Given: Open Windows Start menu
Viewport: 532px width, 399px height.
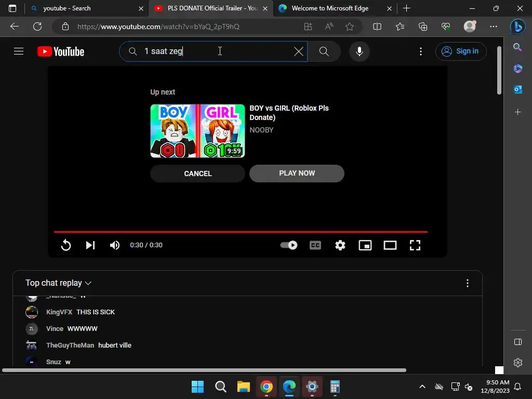Looking at the screenshot, I should pyautogui.click(x=197, y=387).
